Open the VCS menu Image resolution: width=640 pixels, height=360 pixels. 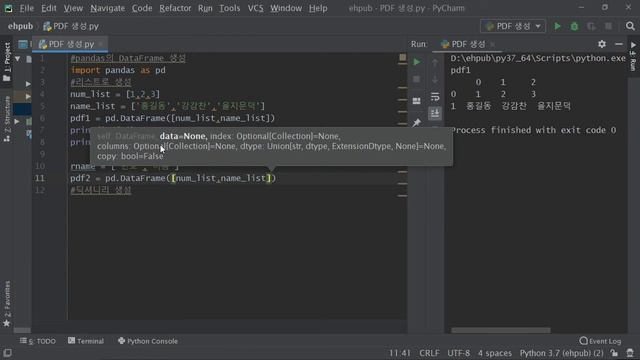tap(256, 8)
